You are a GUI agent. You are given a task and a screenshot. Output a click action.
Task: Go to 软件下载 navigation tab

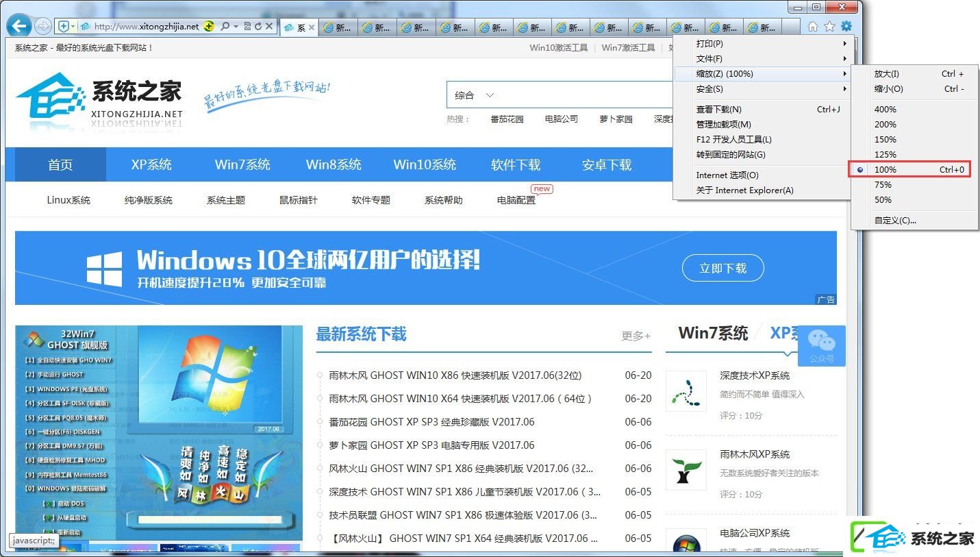point(516,164)
